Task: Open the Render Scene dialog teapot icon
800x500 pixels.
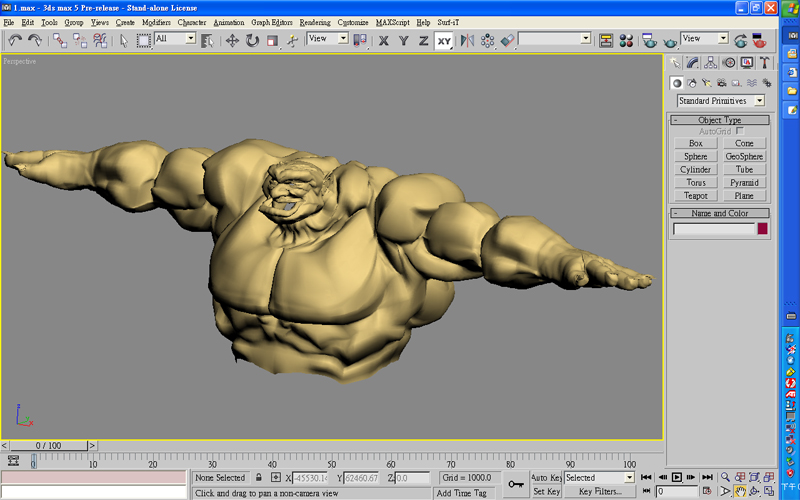Action: tap(649, 40)
